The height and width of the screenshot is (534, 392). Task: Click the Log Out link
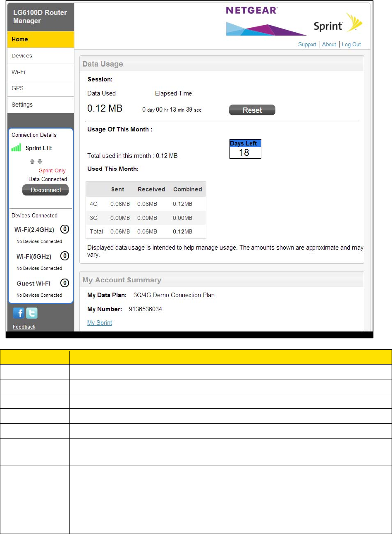coord(351,44)
